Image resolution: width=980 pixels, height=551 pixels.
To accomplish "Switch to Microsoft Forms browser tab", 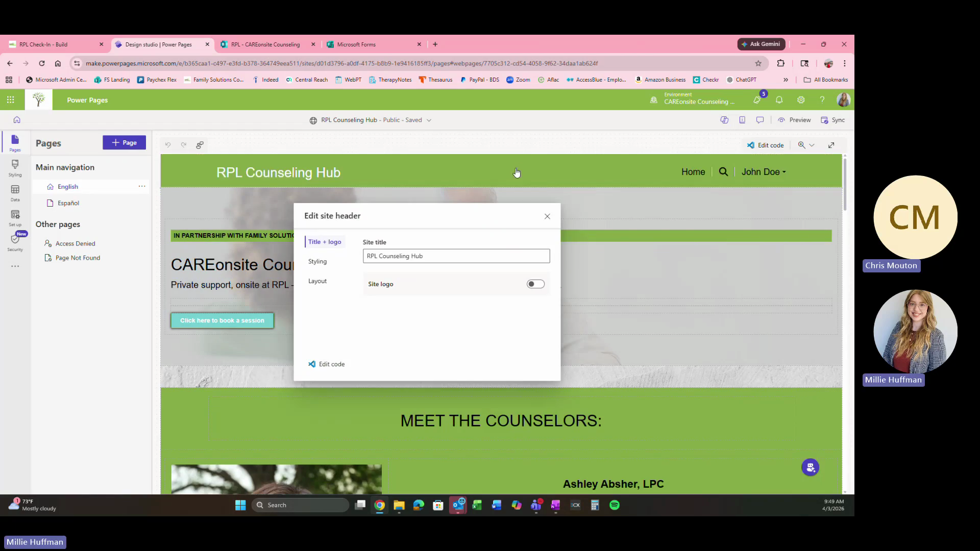I will [374, 44].
